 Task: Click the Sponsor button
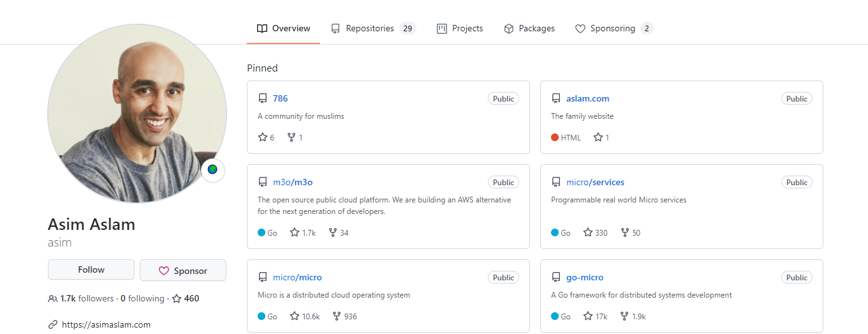(x=183, y=270)
